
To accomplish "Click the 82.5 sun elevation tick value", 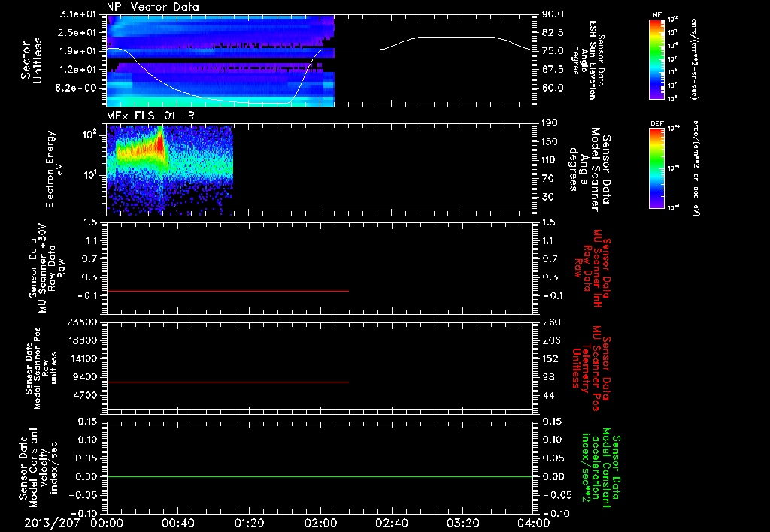I will [x=553, y=32].
